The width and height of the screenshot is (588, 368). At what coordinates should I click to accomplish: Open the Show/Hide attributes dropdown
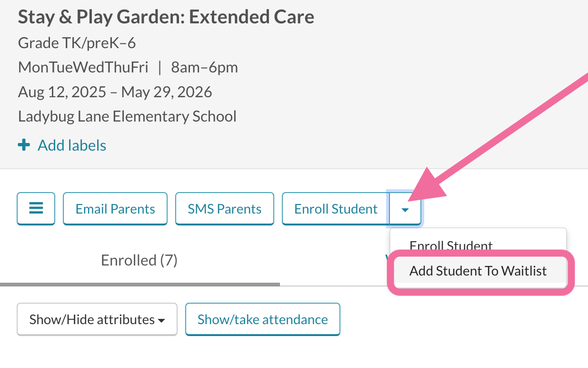[97, 319]
